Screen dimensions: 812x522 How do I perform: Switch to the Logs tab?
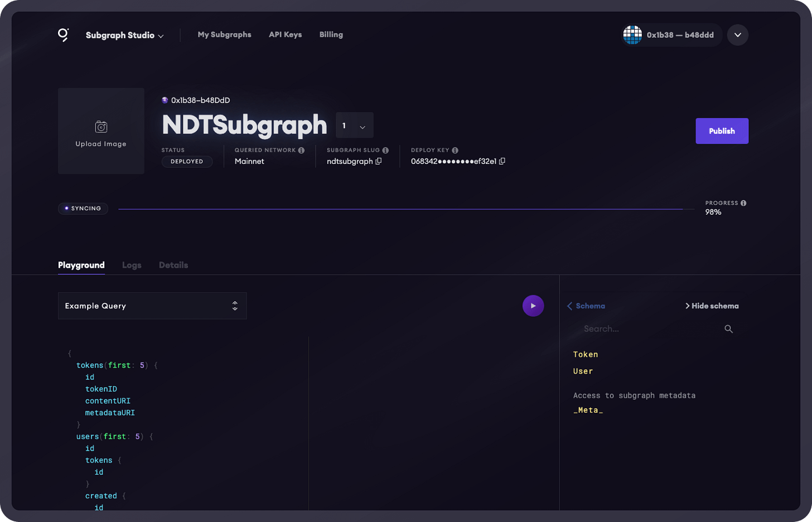[132, 265]
